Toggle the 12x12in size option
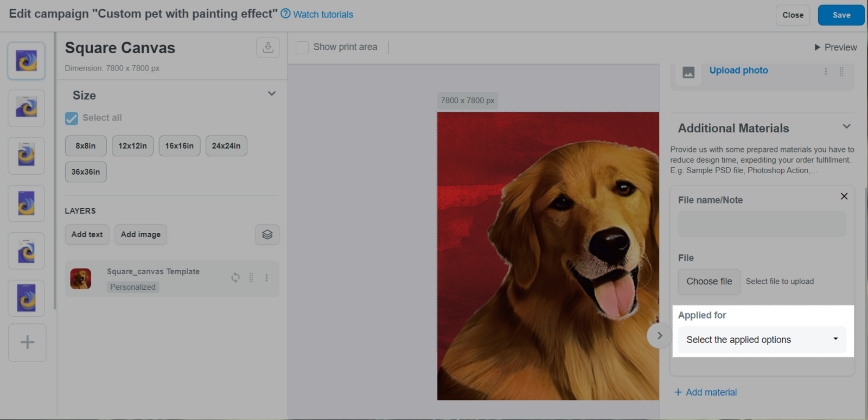The image size is (868, 420). point(132,146)
